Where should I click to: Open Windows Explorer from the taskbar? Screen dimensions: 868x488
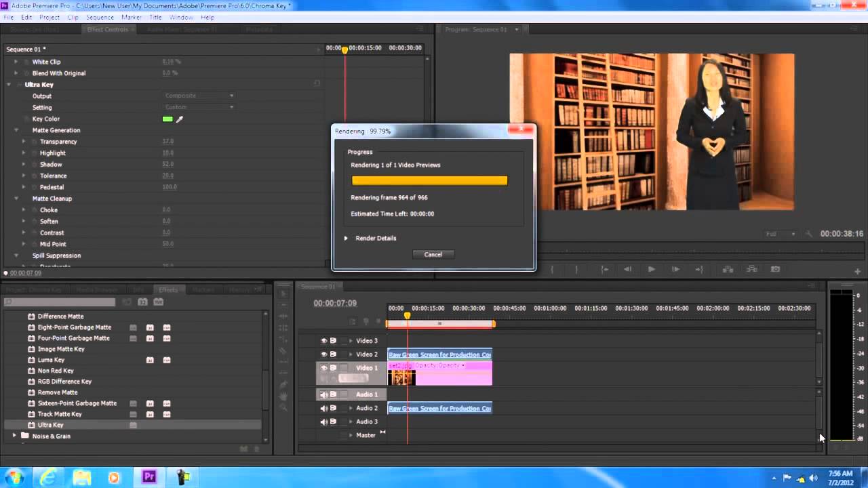(81, 477)
